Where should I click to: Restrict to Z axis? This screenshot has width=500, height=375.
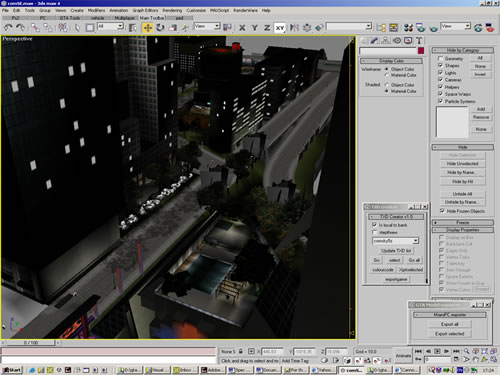(267, 28)
